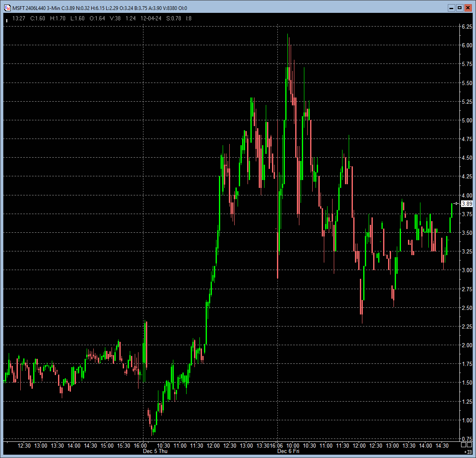Click the 6.25 price axis label

467,27
